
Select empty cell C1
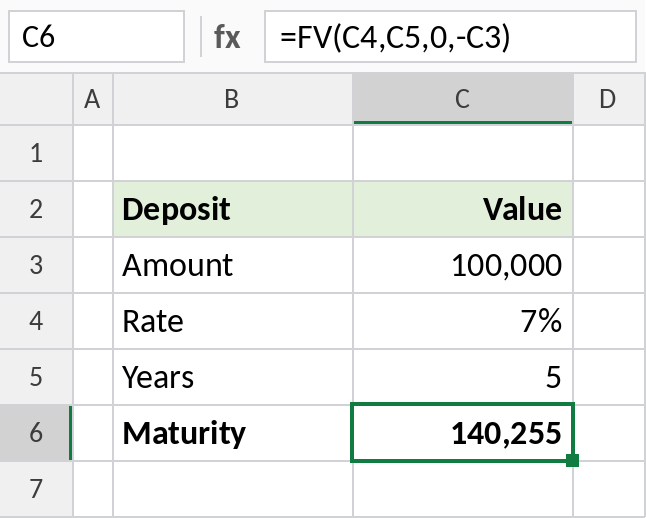coord(463,153)
